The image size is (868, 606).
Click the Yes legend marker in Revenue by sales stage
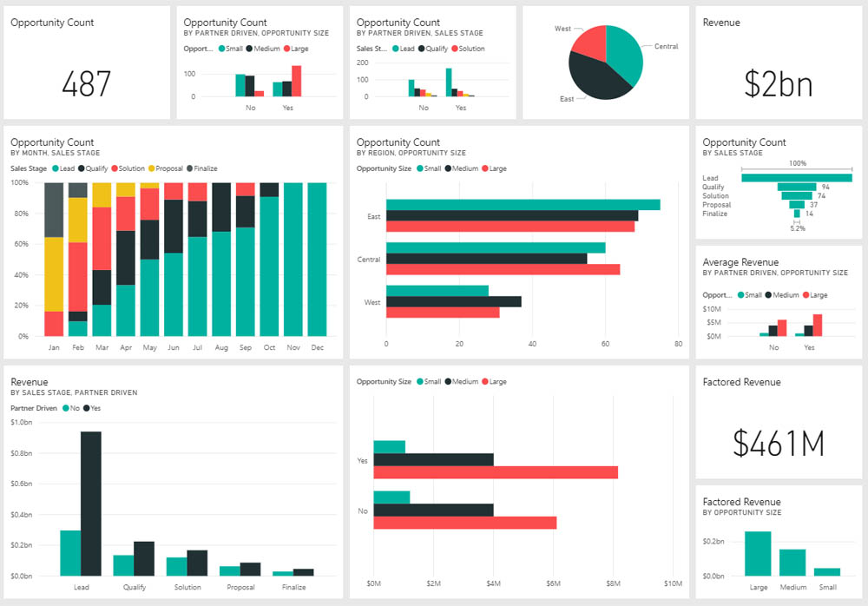point(86,408)
